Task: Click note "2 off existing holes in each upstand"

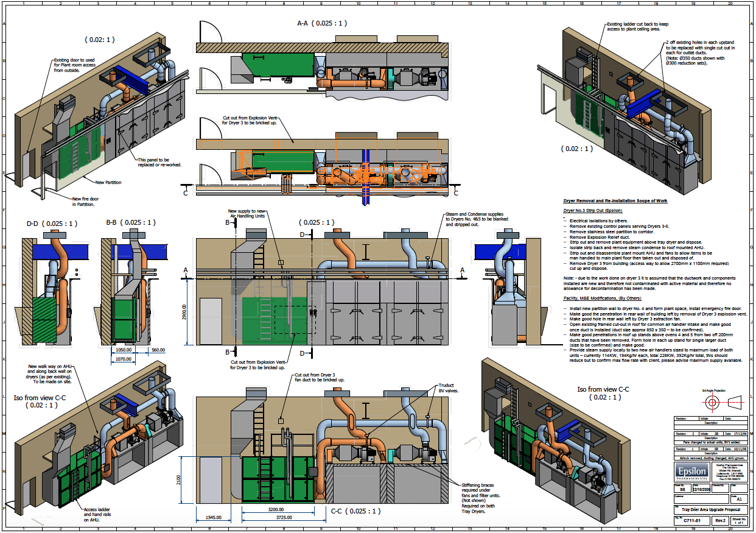Action: [x=701, y=52]
